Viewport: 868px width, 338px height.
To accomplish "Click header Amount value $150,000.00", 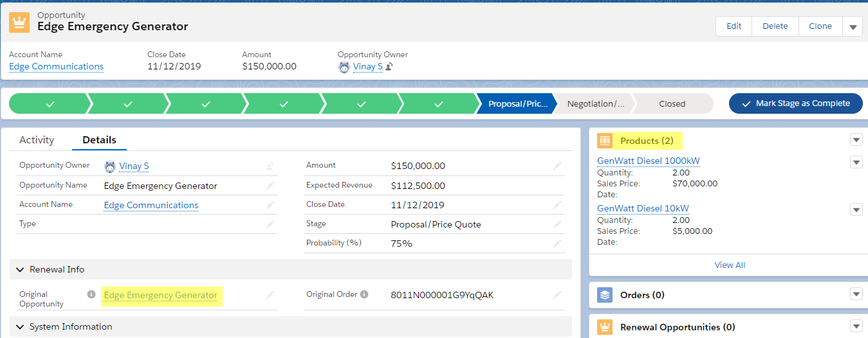I will click(x=269, y=67).
